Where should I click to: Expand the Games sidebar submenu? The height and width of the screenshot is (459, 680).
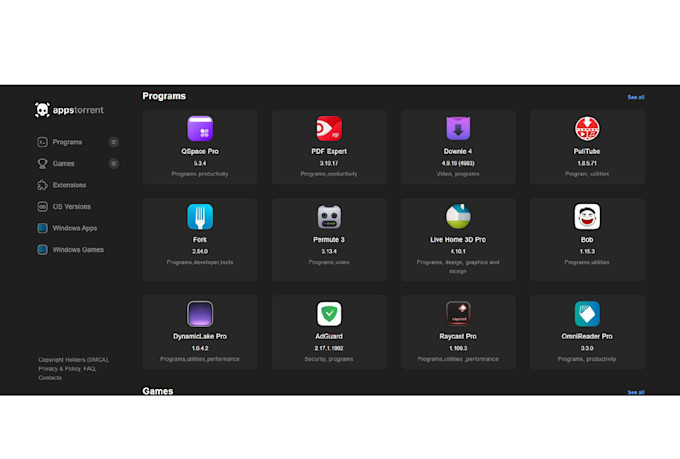coord(114,164)
